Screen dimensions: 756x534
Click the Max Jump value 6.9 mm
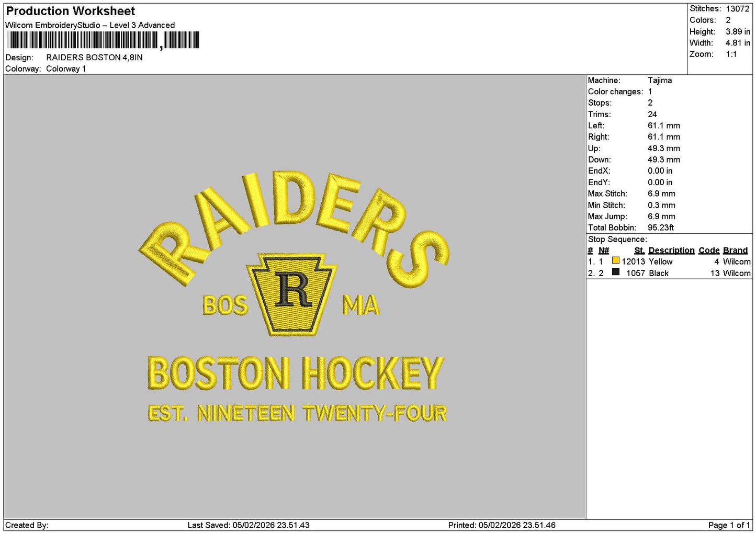[661, 217]
